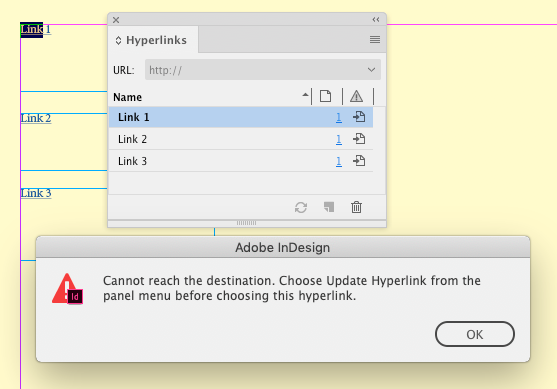The width and height of the screenshot is (557, 389).
Task: Click the URL http:// input field
Action: coord(263,70)
